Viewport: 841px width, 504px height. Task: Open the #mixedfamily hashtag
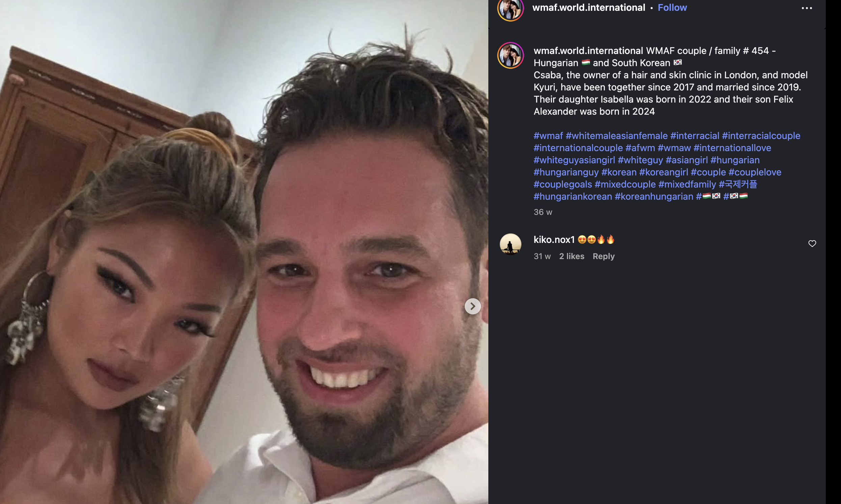[x=687, y=185]
